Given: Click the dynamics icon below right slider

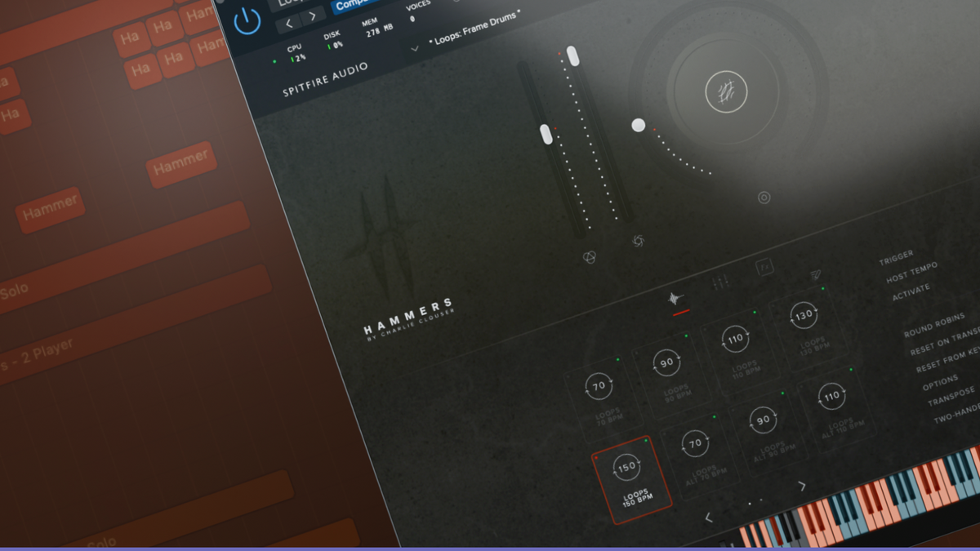Looking at the screenshot, I should (639, 240).
